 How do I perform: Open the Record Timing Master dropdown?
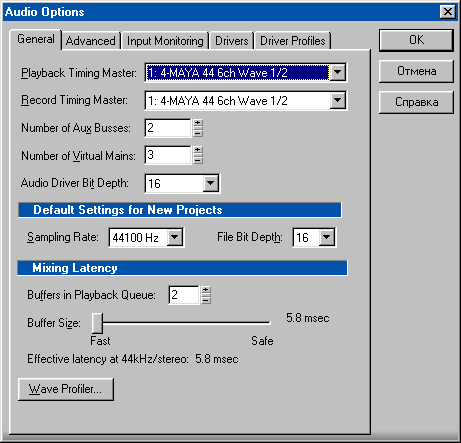tap(337, 100)
